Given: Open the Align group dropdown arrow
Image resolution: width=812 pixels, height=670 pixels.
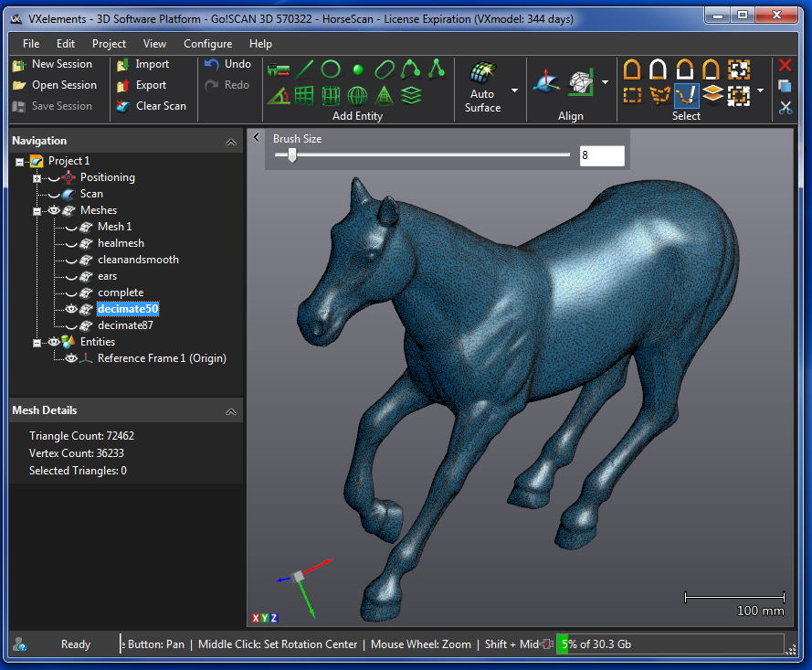Looking at the screenshot, I should (605, 82).
